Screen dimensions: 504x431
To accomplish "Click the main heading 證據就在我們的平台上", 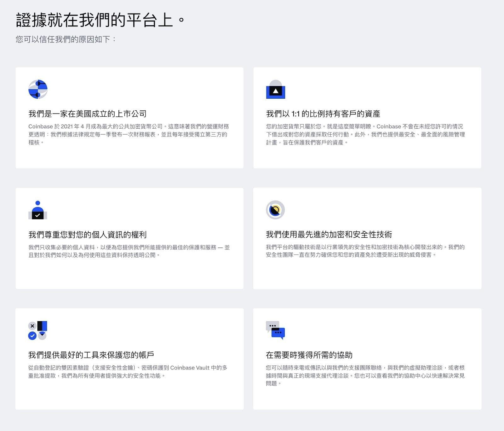I will click(x=100, y=20).
